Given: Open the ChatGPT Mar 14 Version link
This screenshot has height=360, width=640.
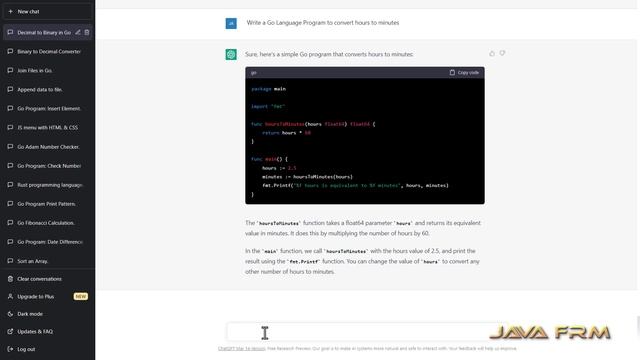Looking at the screenshot, I should pyautogui.click(x=242, y=349).
